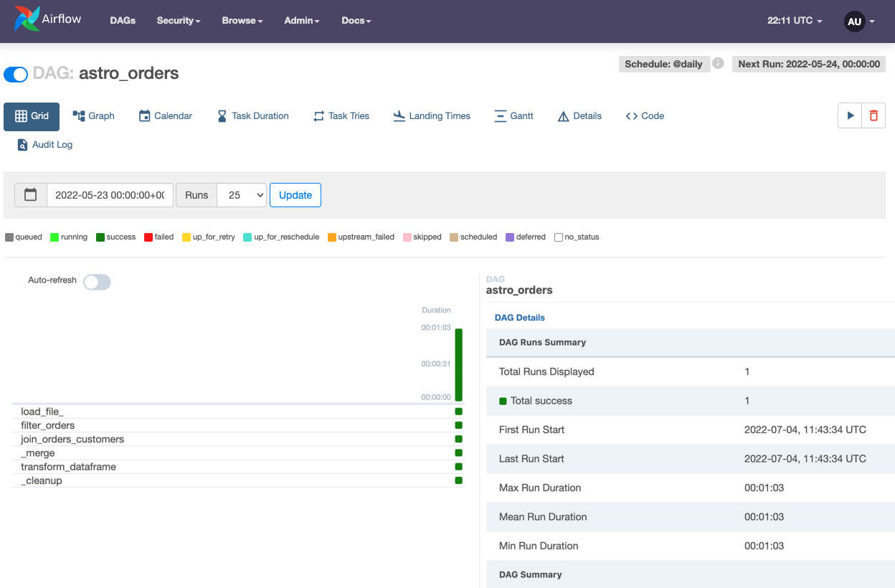Image resolution: width=895 pixels, height=588 pixels.
Task: Open the DAGs menu item
Action: [123, 21]
